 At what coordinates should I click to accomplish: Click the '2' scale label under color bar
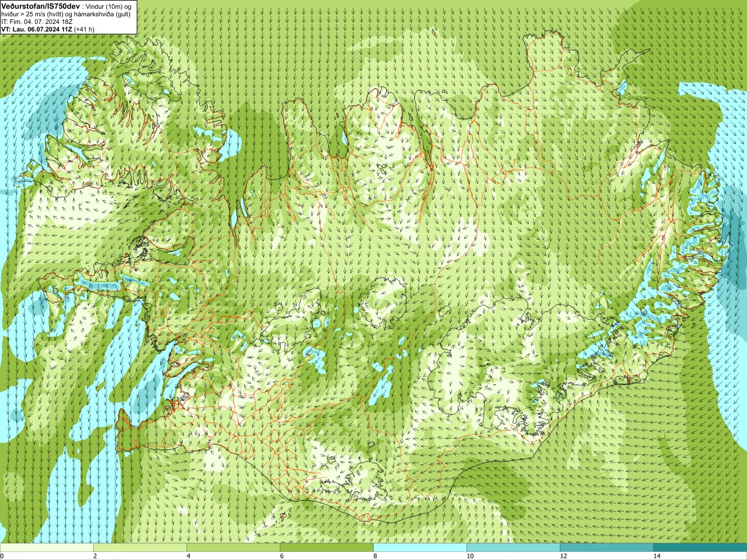coord(95,556)
